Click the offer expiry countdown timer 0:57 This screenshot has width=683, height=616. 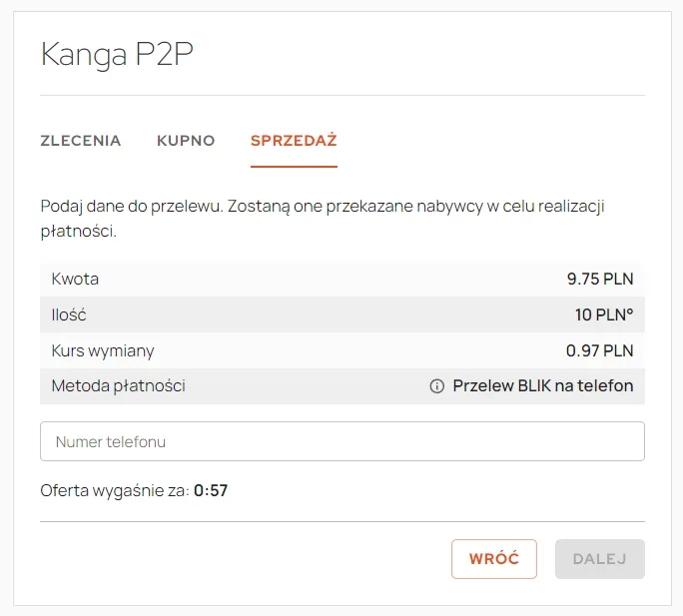pos(211,490)
